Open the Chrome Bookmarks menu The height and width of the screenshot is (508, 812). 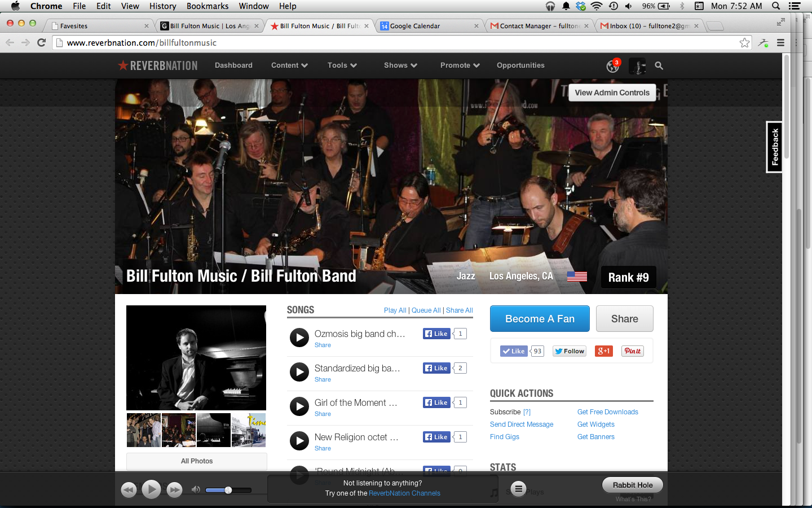click(x=208, y=6)
